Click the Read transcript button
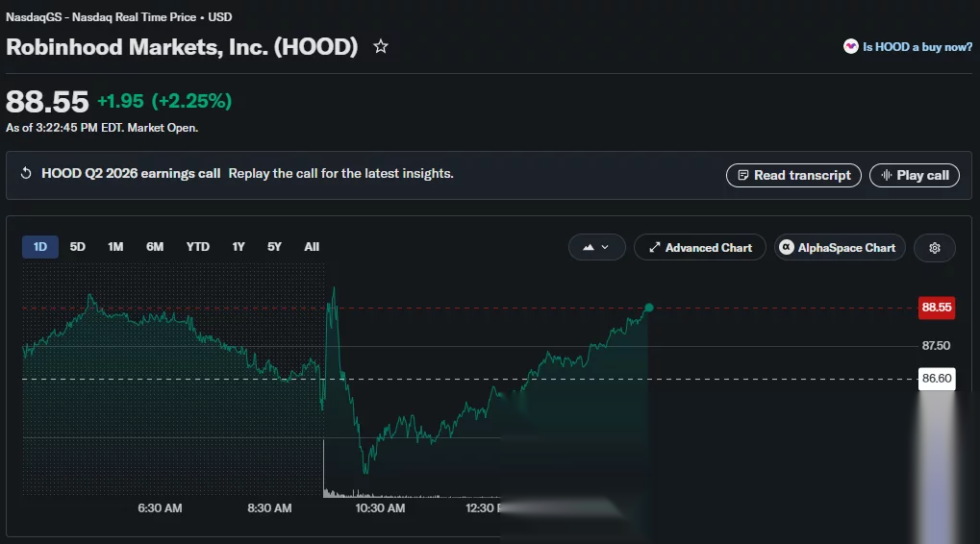This screenshot has height=544, width=980. [x=793, y=176]
